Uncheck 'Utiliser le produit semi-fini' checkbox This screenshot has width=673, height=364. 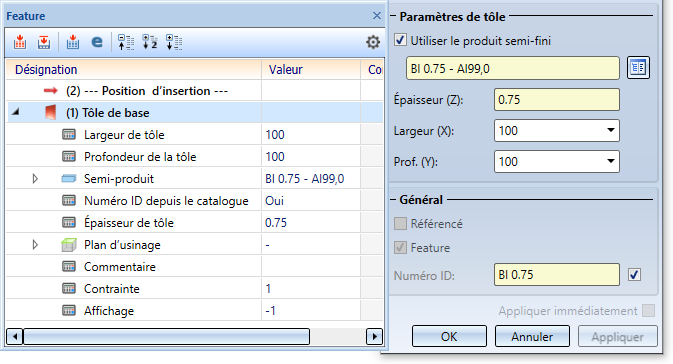400,40
